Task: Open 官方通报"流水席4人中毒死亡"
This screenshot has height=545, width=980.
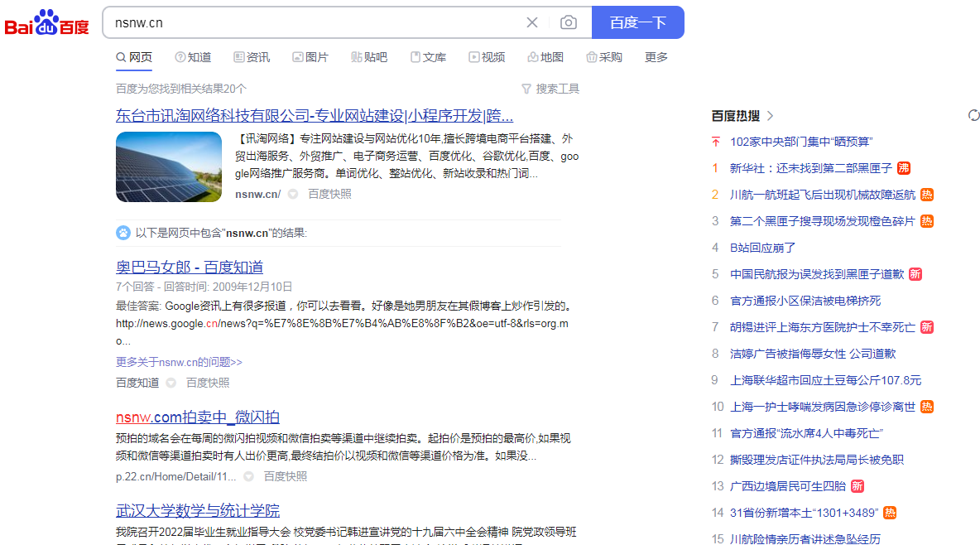Action: (x=806, y=433)
